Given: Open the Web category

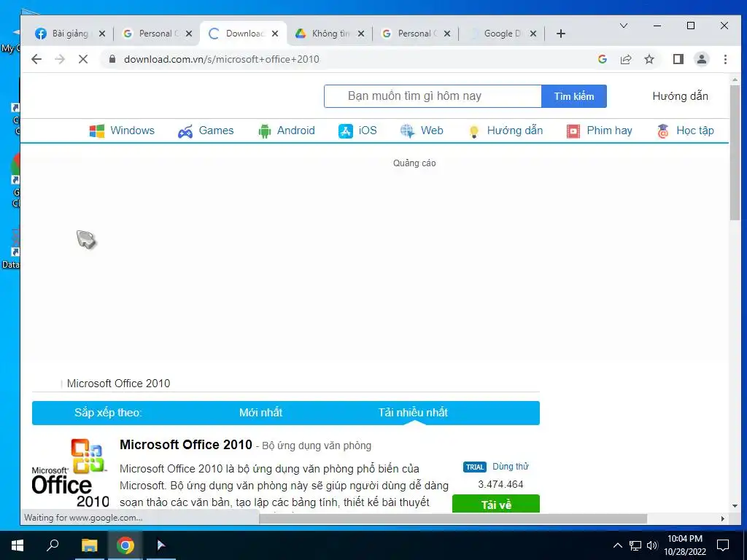Looking at the screenshot, I should (422, 131).
